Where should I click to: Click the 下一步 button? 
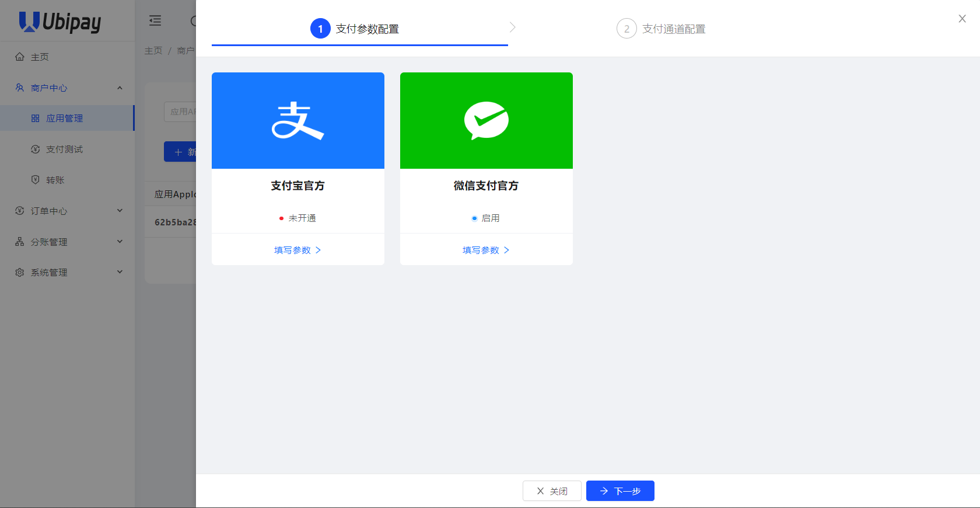coord(620,491)
